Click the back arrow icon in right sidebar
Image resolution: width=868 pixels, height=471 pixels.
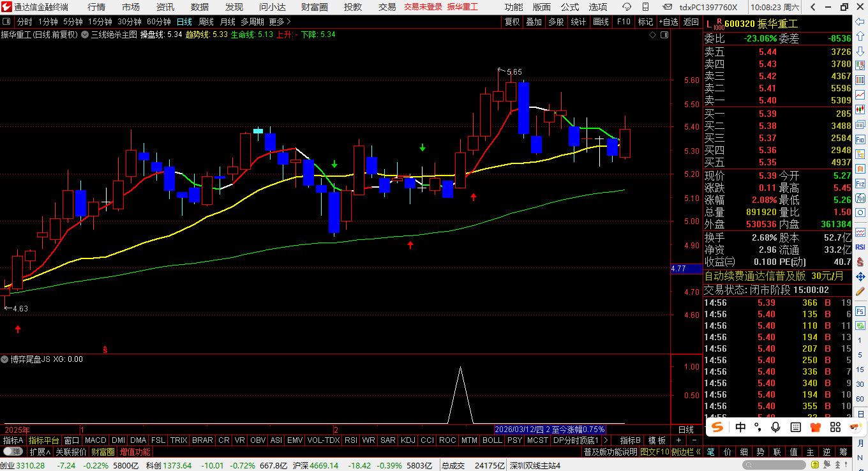[x=860, y=21]
